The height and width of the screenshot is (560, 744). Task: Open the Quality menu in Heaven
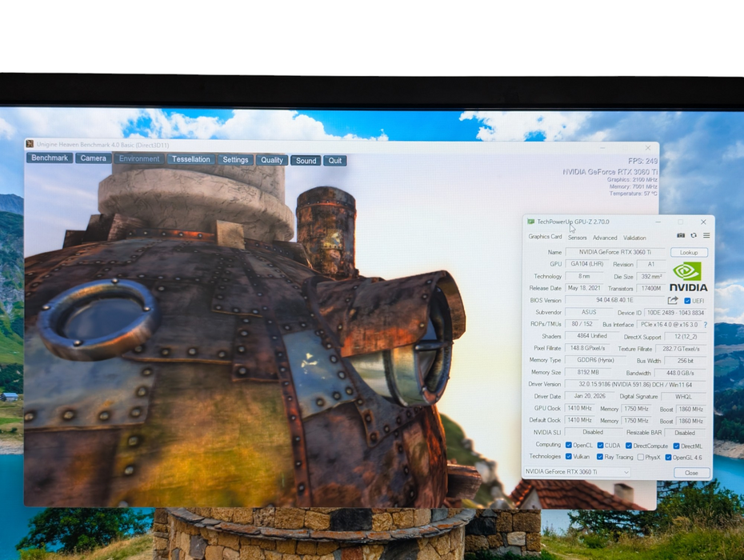tap(272, 161)
